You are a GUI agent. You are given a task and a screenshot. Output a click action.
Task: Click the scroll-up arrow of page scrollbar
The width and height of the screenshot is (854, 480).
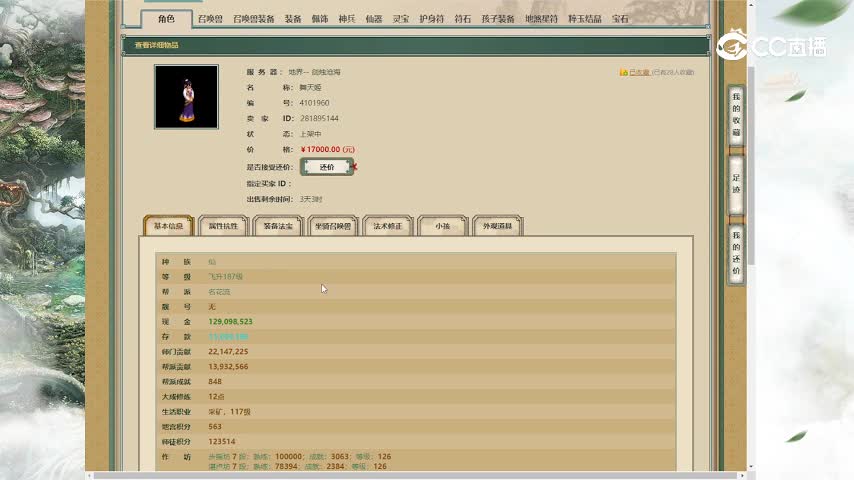point(751,4)
